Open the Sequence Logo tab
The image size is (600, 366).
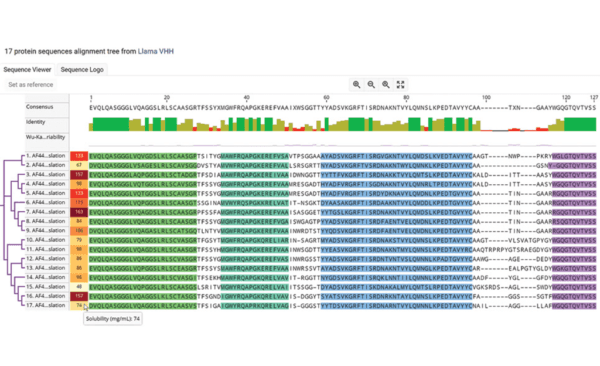point(82,70)
